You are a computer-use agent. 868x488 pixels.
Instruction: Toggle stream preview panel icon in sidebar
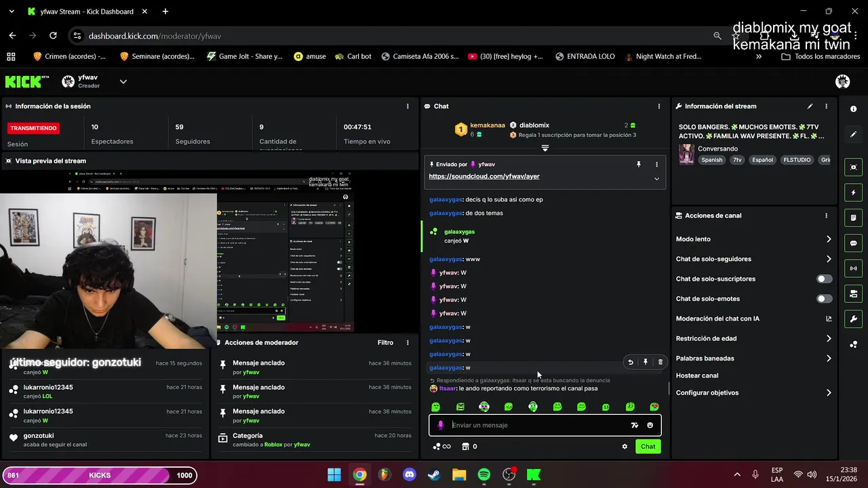(x=853, y=167)
